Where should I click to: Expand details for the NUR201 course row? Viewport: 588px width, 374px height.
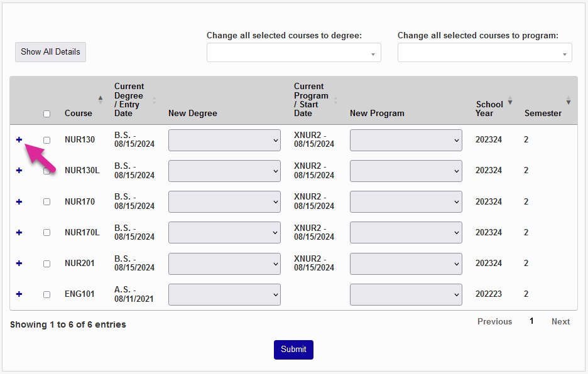(x=18, y=263)
